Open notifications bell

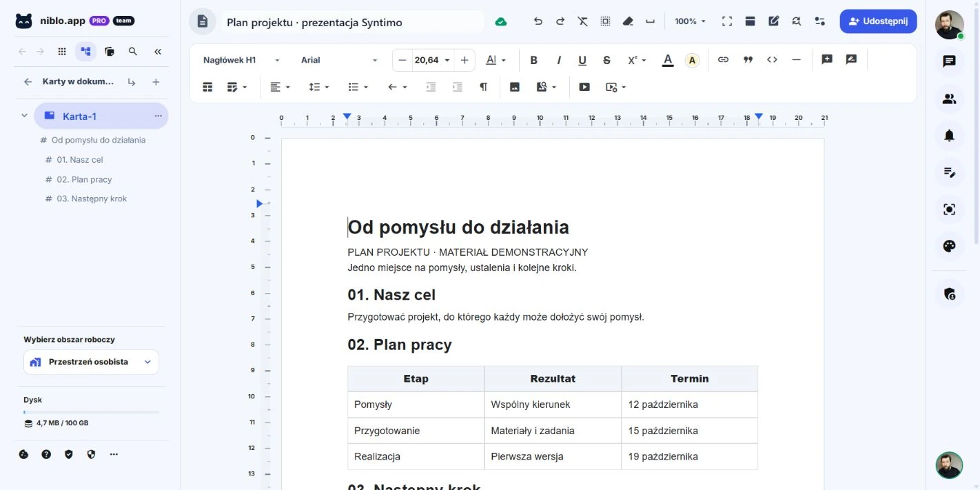[949, 135]
